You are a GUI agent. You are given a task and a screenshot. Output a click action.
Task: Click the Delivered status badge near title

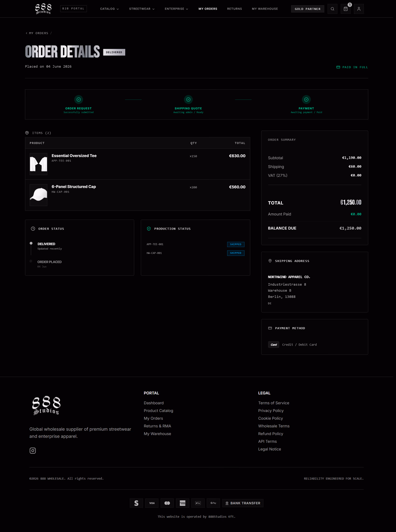114,52
